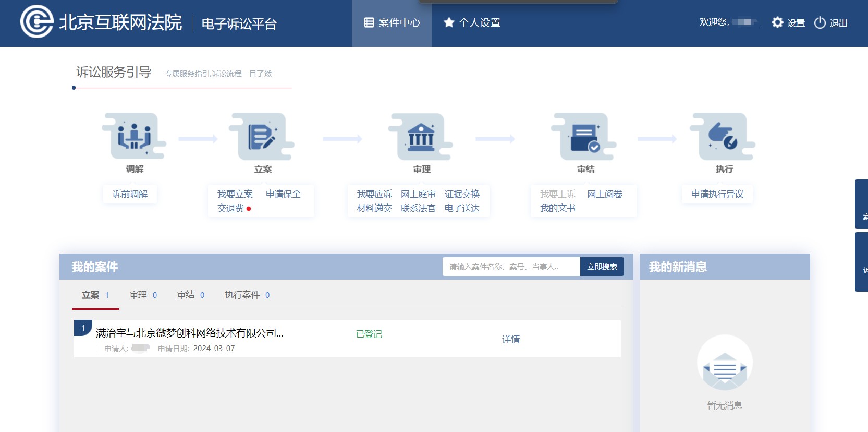Screen dimensions: 868x432
Task: Open the 个人设置 menu
Action: coord(472,23)
